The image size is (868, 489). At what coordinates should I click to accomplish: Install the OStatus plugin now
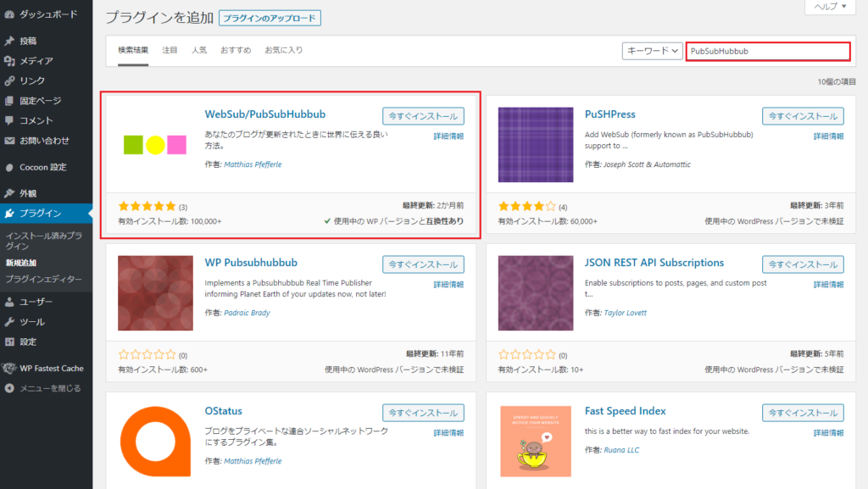click(x=423, y=413)
